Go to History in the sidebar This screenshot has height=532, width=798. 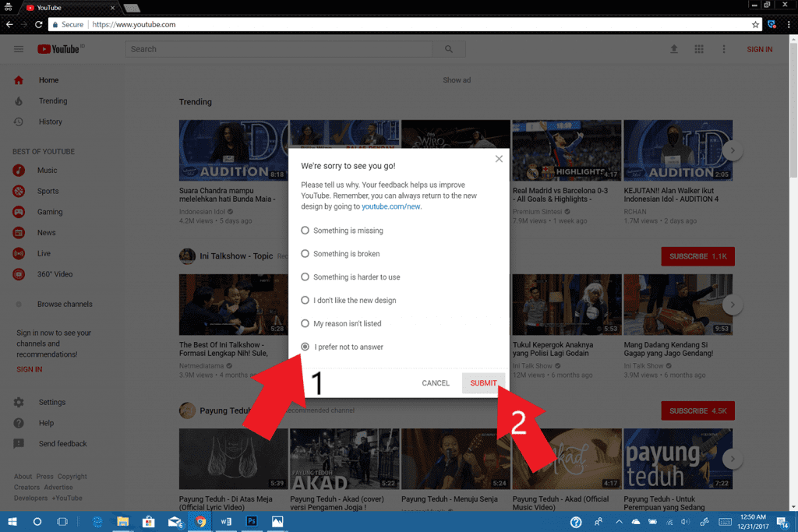point(50,122)
